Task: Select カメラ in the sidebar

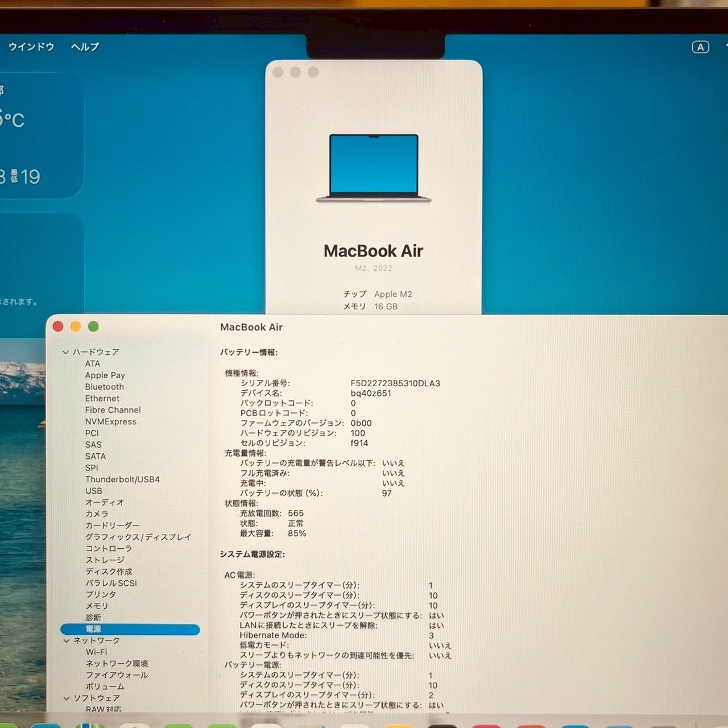Action: 97,514
